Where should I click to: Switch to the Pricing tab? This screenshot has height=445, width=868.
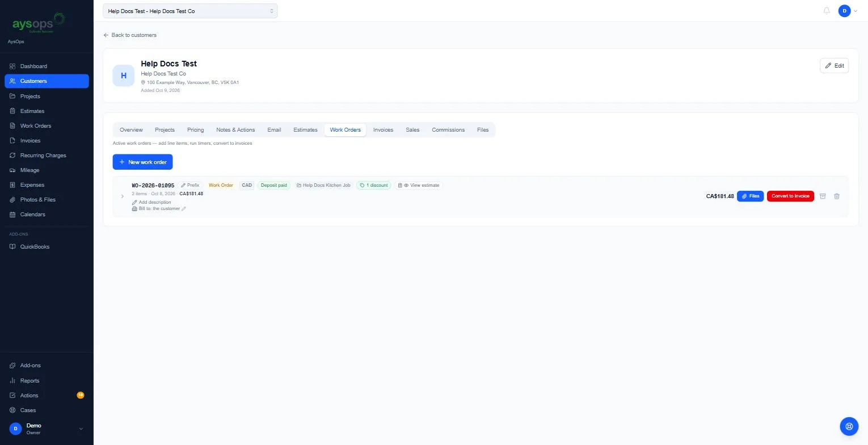195,130
